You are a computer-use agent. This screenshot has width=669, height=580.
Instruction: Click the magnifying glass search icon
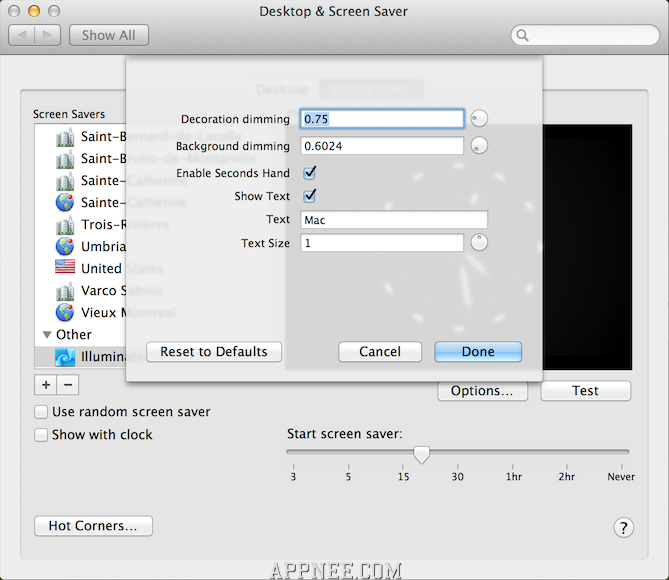click(522, 35)
